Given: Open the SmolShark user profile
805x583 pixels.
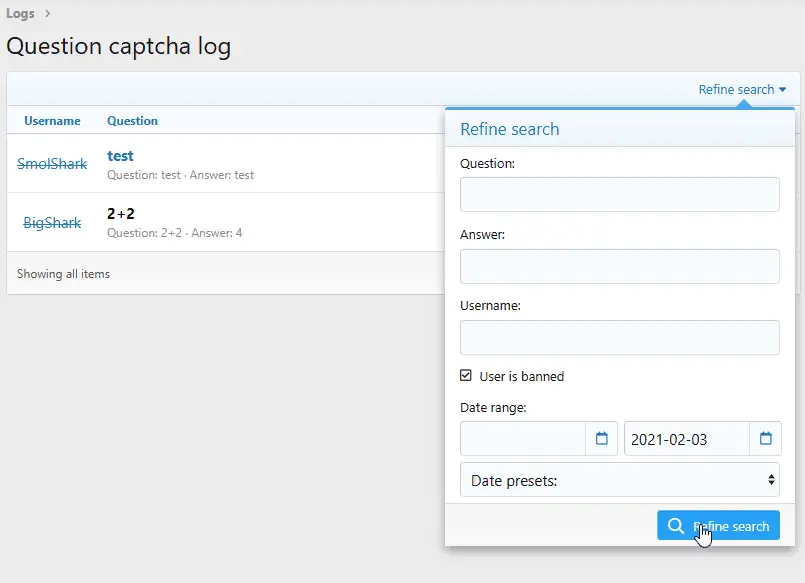Looking at the screenshot, I should (52, 164).
